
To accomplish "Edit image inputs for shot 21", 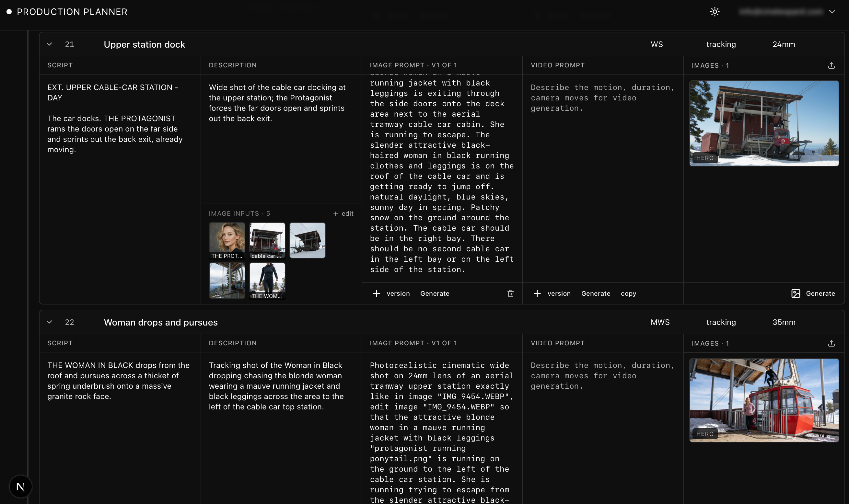I will click(343, 214).
